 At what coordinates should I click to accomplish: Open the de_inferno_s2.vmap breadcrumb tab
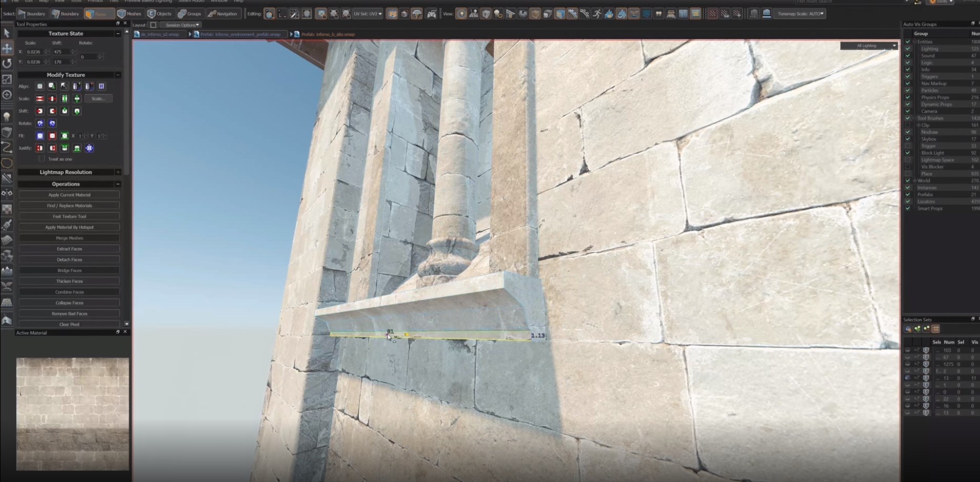[159, 34]
